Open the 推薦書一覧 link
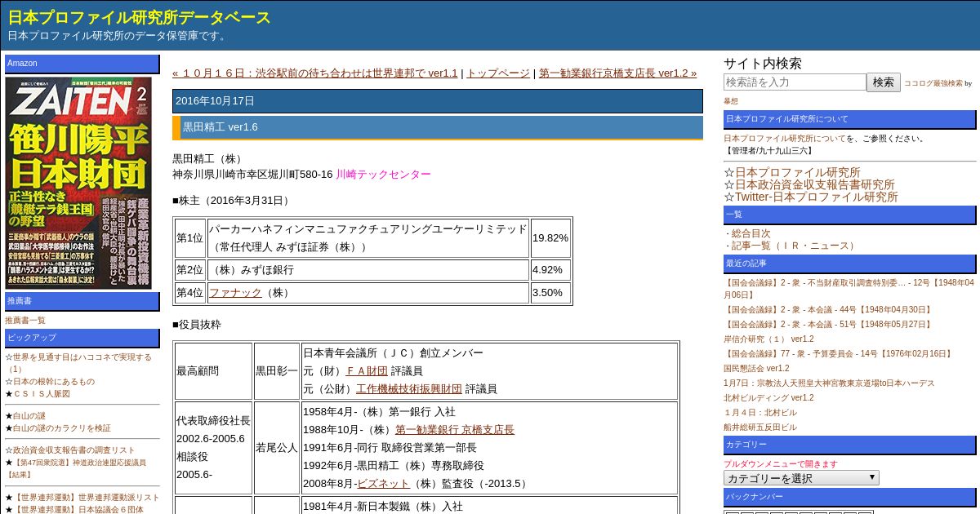This screenshot has height=514, width=980. pos(25,321)
